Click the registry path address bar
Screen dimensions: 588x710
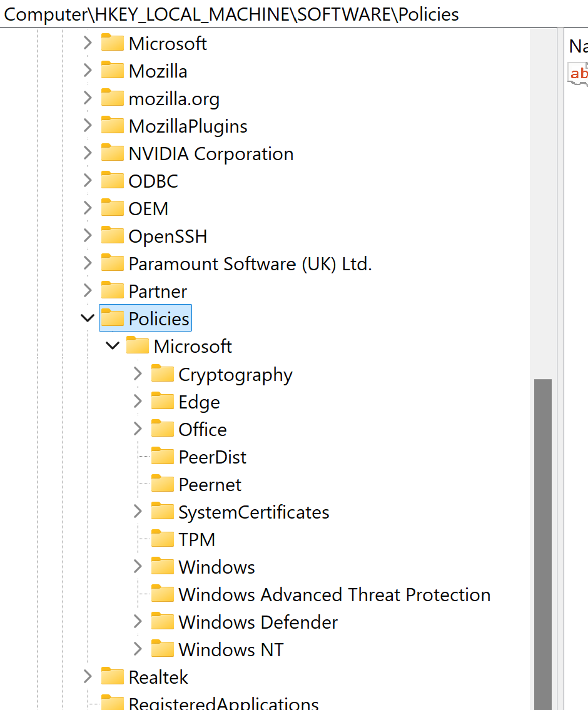pos(294,14)
